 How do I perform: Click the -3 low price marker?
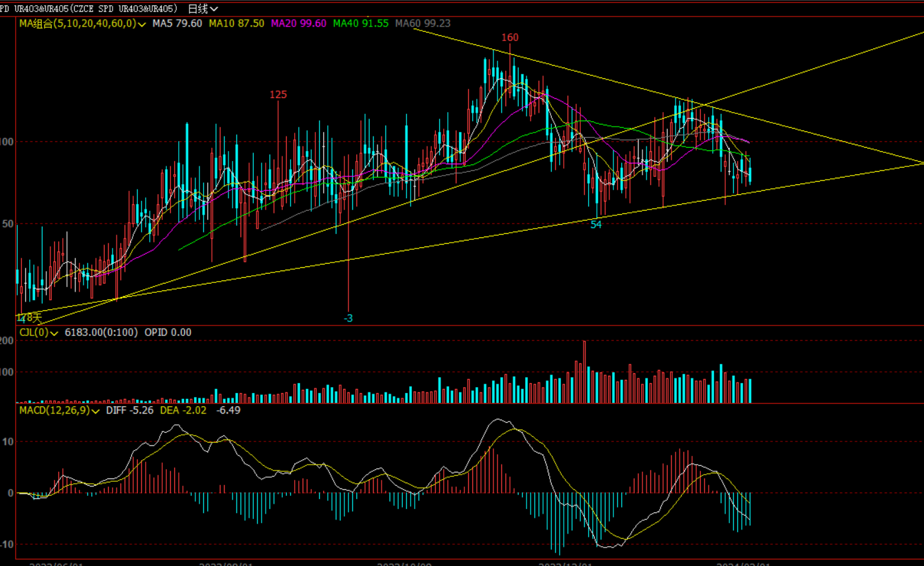tap(348, 318)
